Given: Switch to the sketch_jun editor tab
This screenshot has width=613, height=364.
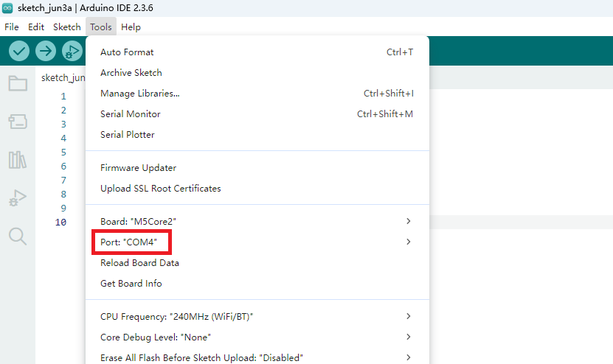Looking at the screenshot, I should pyautogui.click(x=63, y=77).
